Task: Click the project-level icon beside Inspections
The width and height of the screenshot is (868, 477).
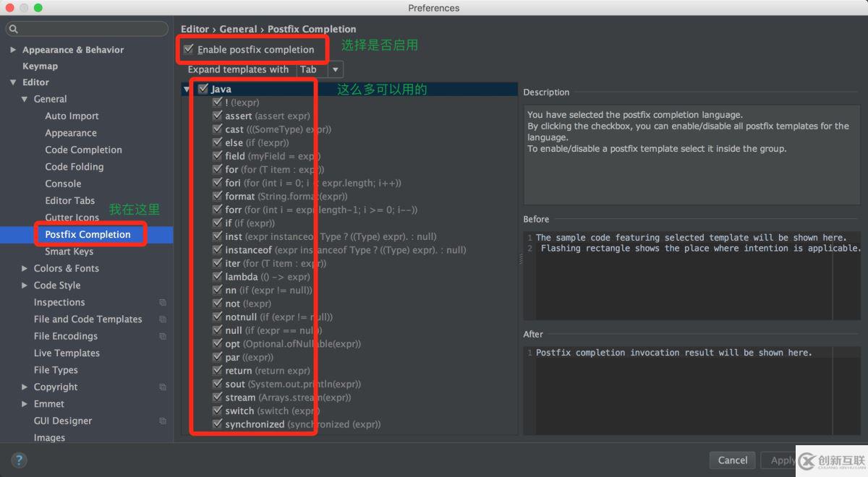Action: tap(163, 303)
